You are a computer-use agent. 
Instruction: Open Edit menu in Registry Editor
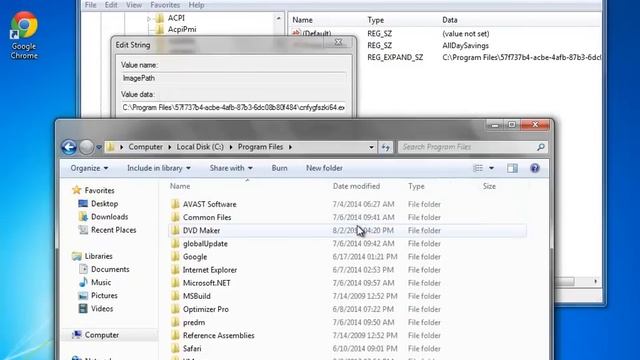pos(111,5)
